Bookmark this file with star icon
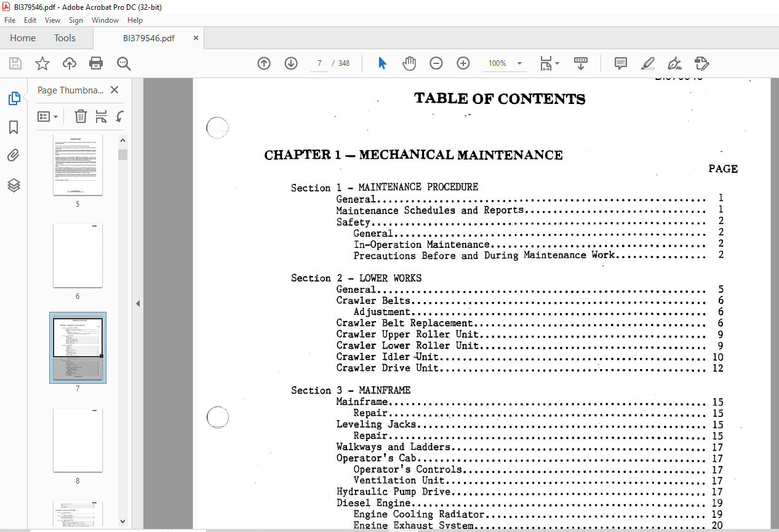Screen dimensions: 779x532 point(42,63)
